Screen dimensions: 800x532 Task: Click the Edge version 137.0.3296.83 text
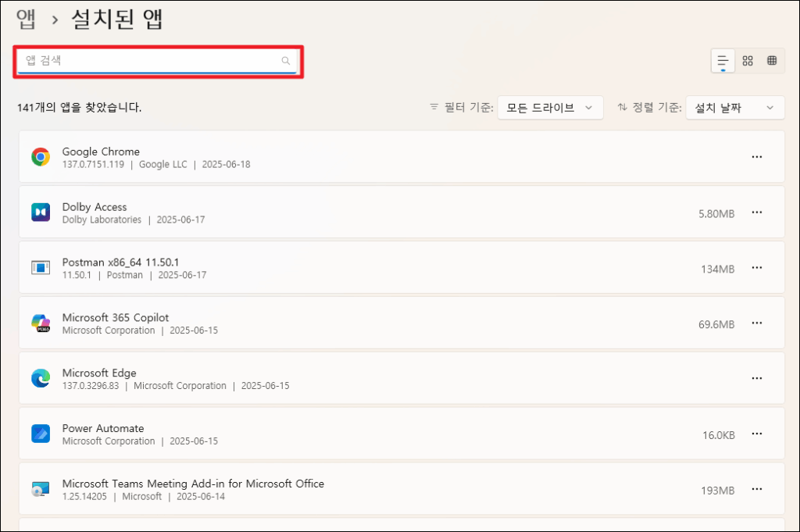point(91,386)
